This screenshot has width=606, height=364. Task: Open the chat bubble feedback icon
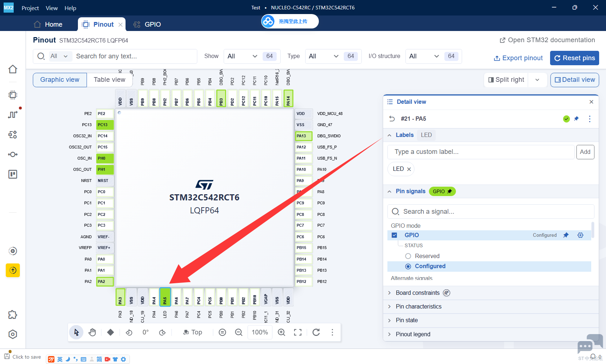(589, 344)
